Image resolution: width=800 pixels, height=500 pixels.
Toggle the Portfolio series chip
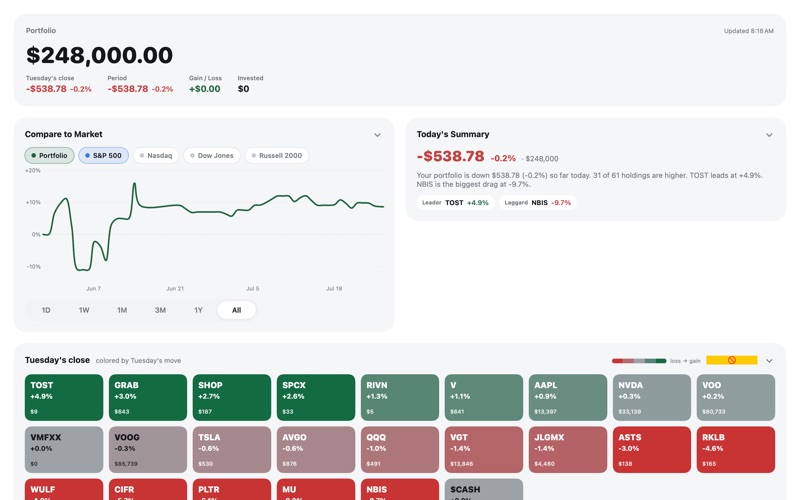49,156
